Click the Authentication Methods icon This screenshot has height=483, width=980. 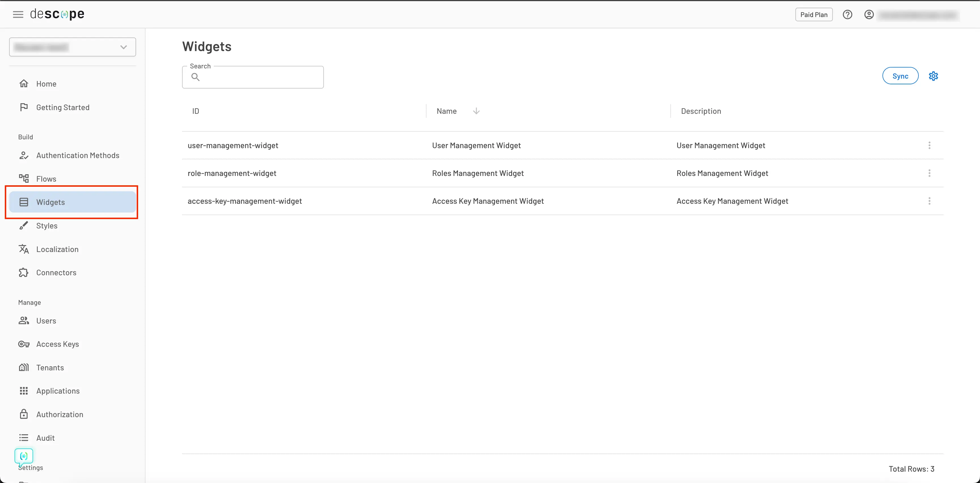click(x=24, y=155)
